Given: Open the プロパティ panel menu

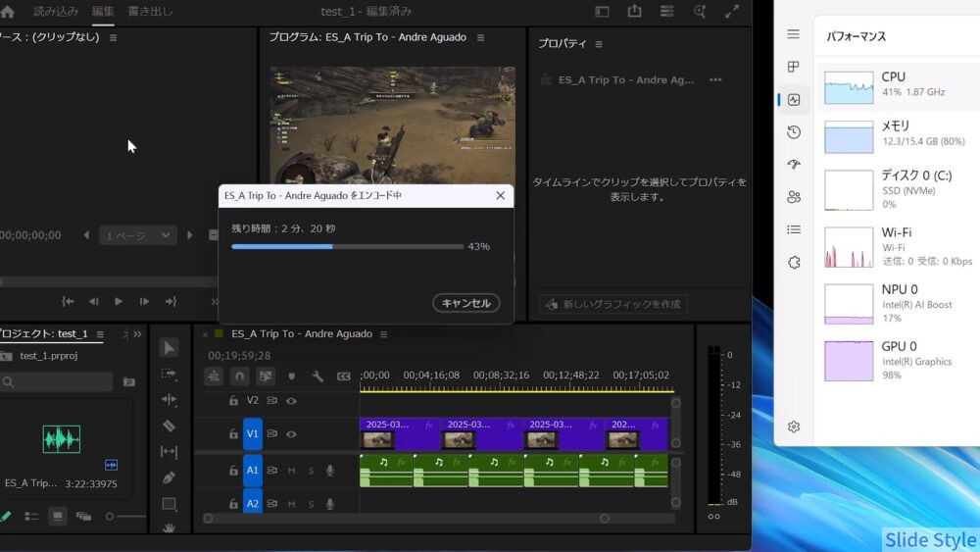Looking at the screenshot, I should 599,44.
